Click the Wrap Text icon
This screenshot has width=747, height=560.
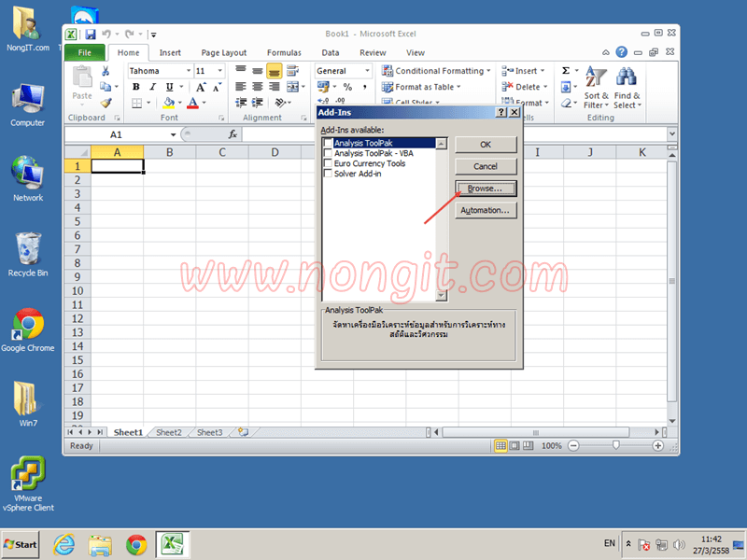pyautogui.click(x=292, y=71)
